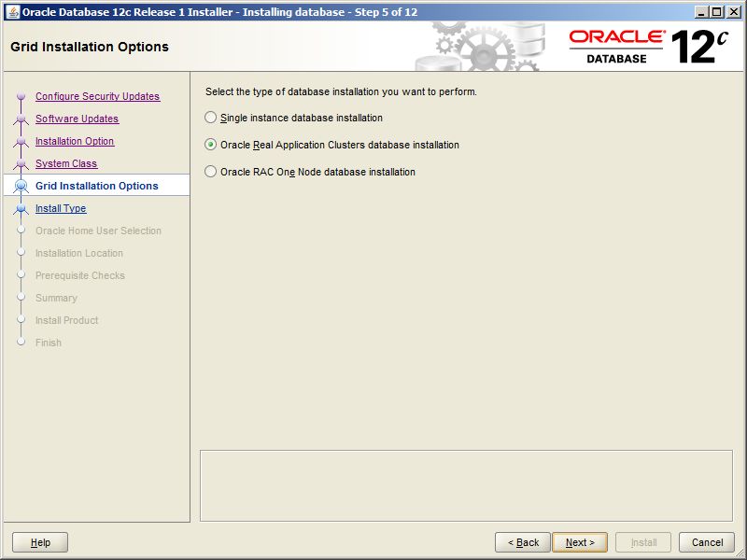Click the Install Type step bullet
Image resolution: width=747 pixels, height=560 pixels.
pos(21,208)
